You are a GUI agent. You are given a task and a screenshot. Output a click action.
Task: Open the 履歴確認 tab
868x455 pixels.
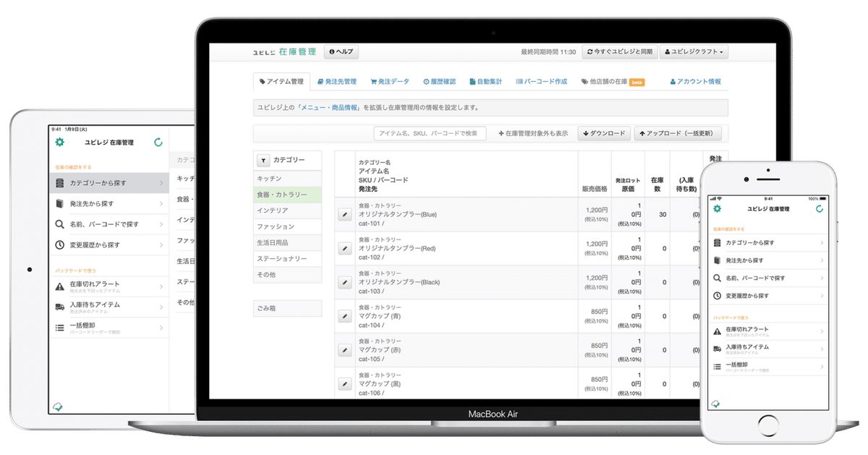[439, 82]
